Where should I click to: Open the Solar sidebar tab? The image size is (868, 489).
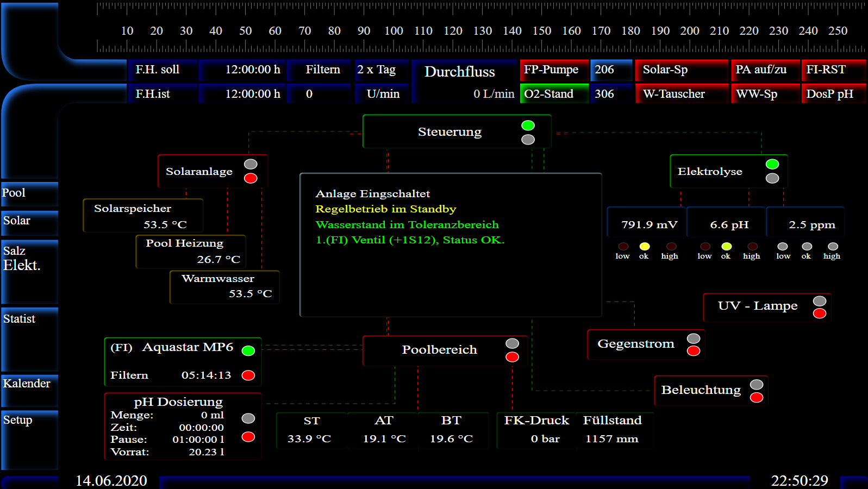click(29, 222)
